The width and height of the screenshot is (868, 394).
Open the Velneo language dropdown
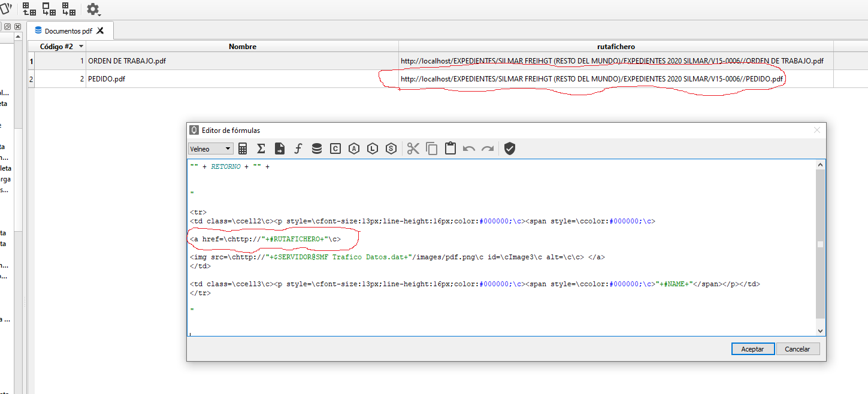pyautogui.click(x=210, y=149)
